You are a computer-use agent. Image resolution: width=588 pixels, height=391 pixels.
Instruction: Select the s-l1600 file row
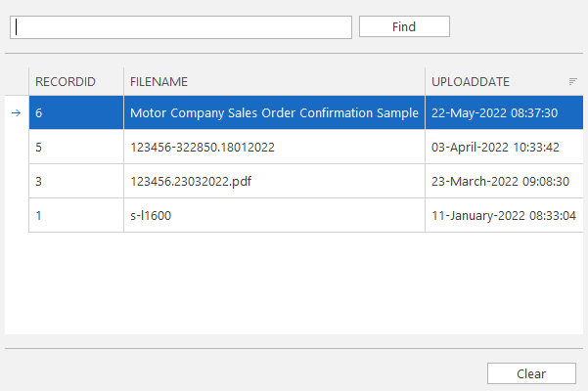coord(306,215)
